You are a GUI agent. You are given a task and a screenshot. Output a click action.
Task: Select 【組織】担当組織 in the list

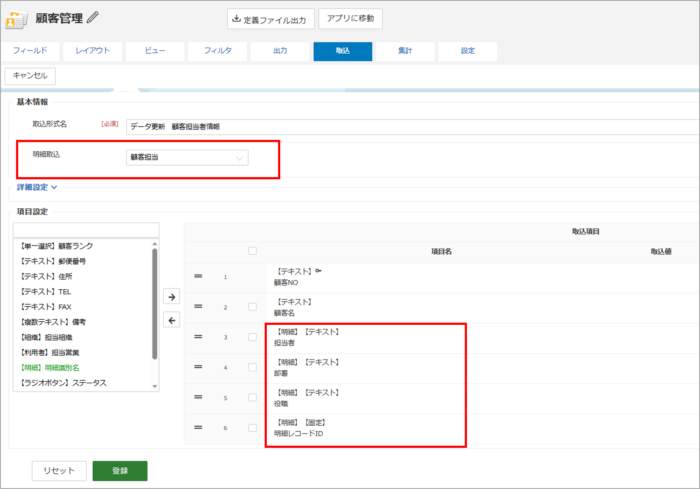pyautogui.click(x=46, y=337)
